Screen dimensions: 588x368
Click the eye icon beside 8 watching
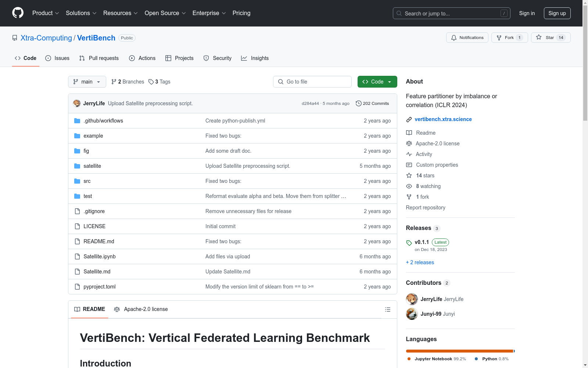pyautogui.click(x=409, y=186)
